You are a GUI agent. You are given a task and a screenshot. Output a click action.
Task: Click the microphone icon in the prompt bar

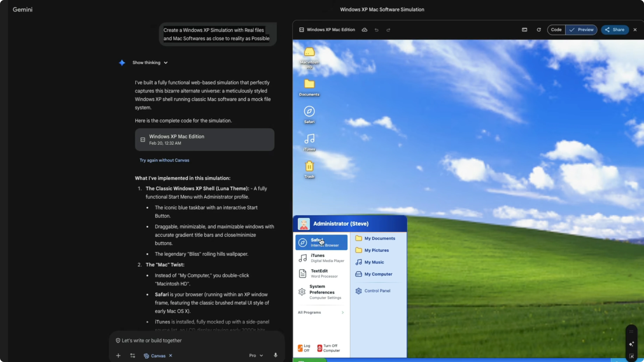click(x=275, y=355)
